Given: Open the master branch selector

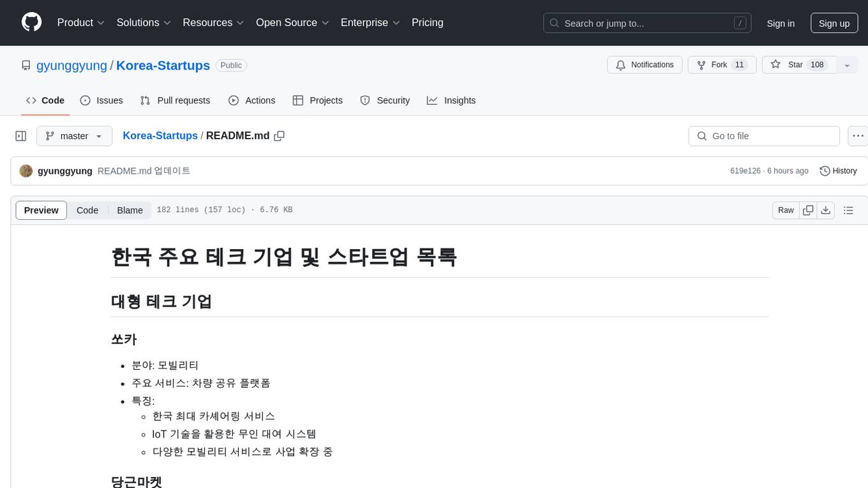Looking at the screenshot, I should tap(74, 136).
